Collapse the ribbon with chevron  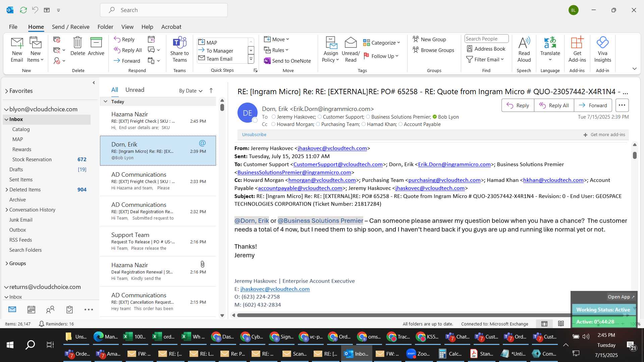click(x=634, y=69)
